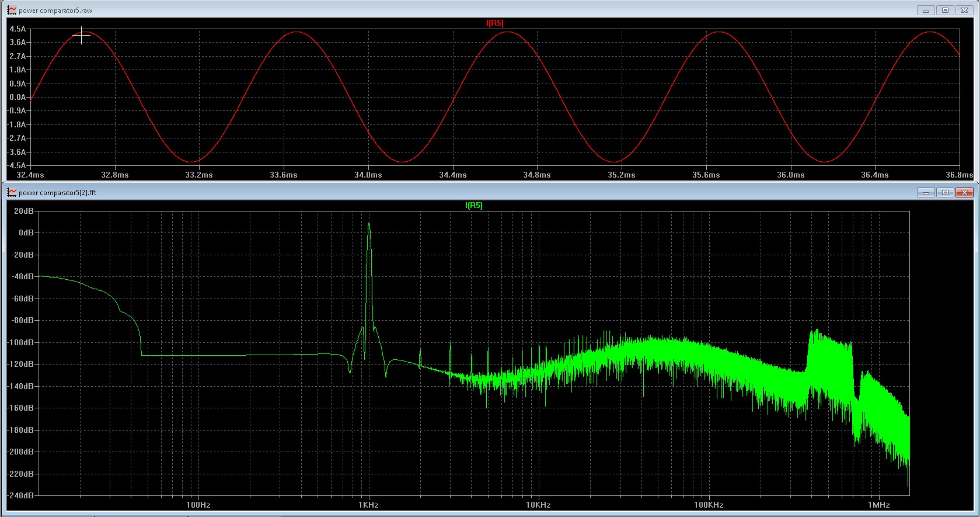Click the 33.2ms time axis label
The image size is (980, 517).
199,175
